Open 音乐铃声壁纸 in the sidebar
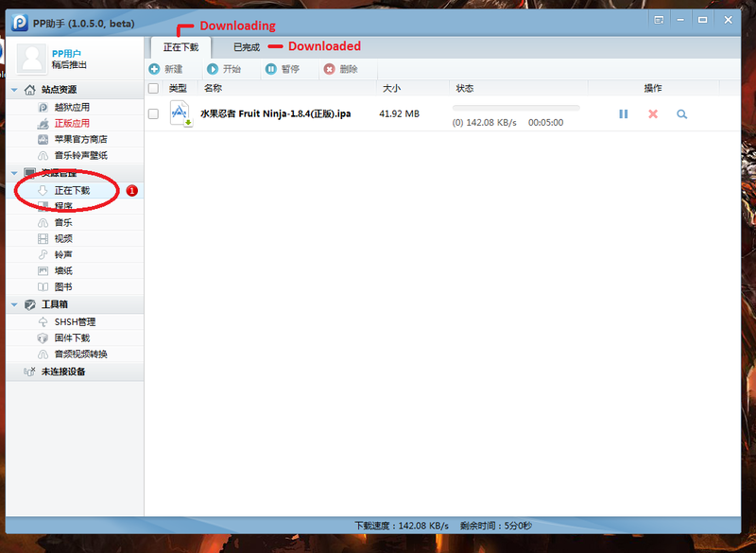 [x=80, y=155]
